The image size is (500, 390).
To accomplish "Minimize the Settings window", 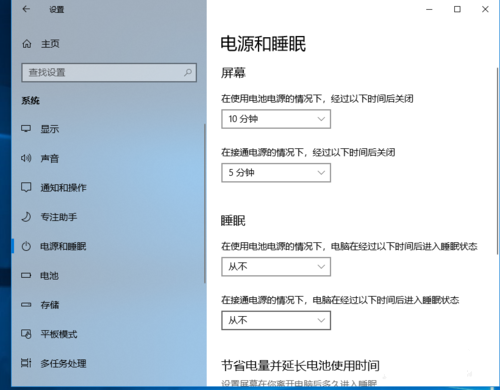I will [429, 9].
